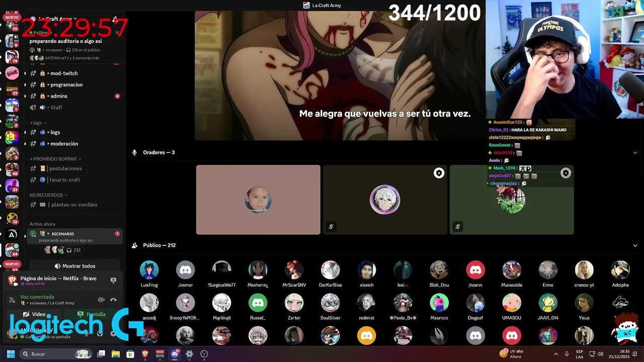Open the connection signal details icon
644x362 pixels.
12,300
